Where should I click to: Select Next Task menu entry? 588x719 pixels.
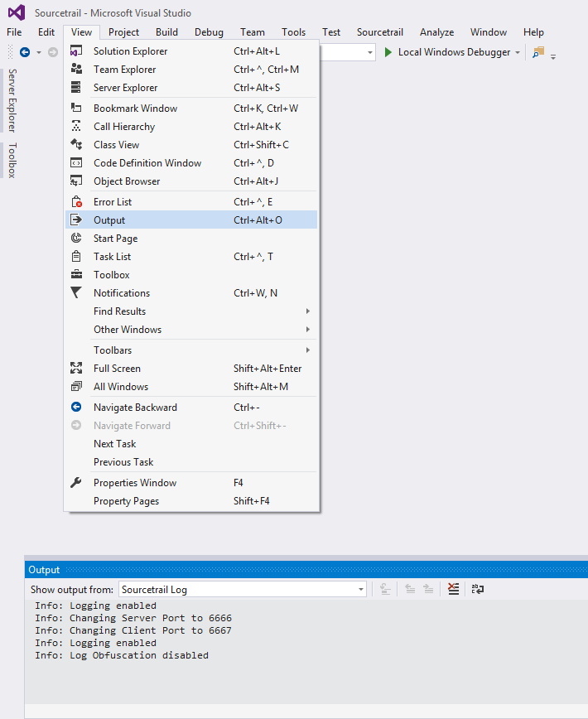point(191,443)
